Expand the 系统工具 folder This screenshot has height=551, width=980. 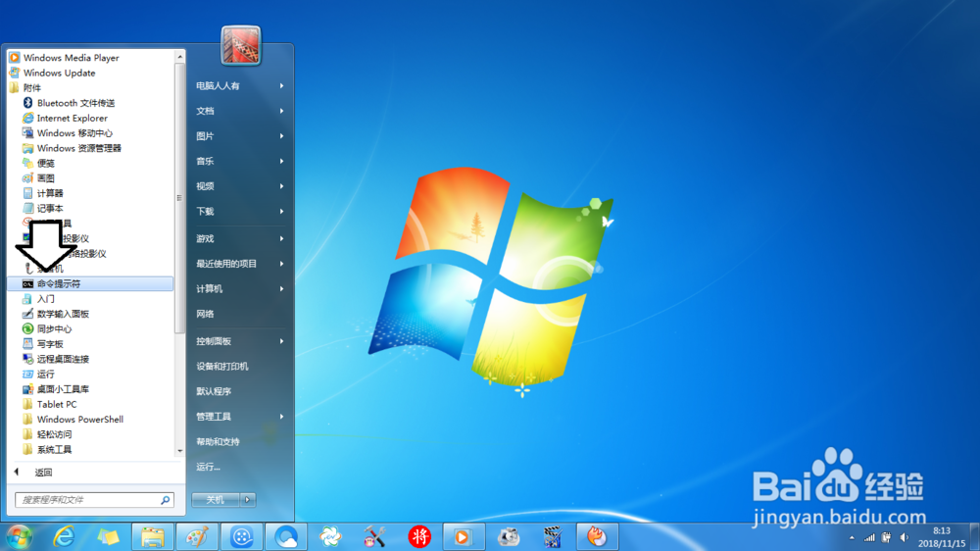click(54, 450)
